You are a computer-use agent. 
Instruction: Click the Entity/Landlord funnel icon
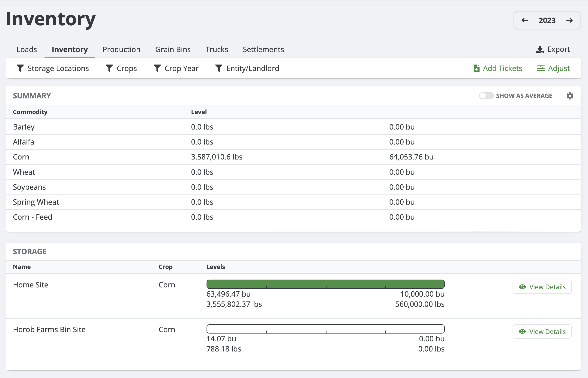(219, 68)
